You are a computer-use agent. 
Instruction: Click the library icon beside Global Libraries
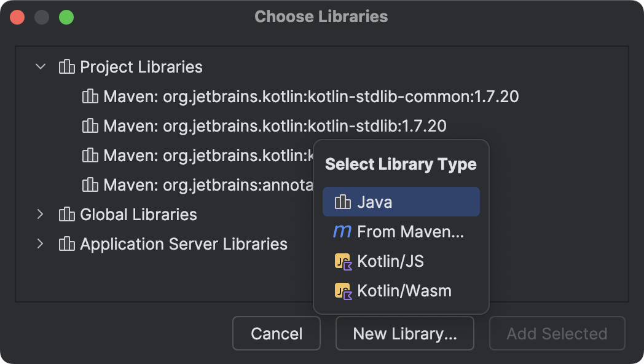[x=66, y=215]
